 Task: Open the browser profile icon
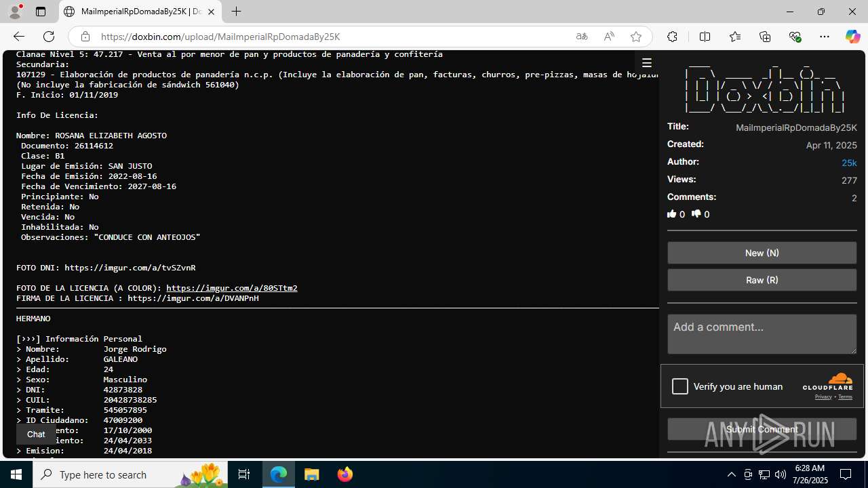tap(15, 12)
